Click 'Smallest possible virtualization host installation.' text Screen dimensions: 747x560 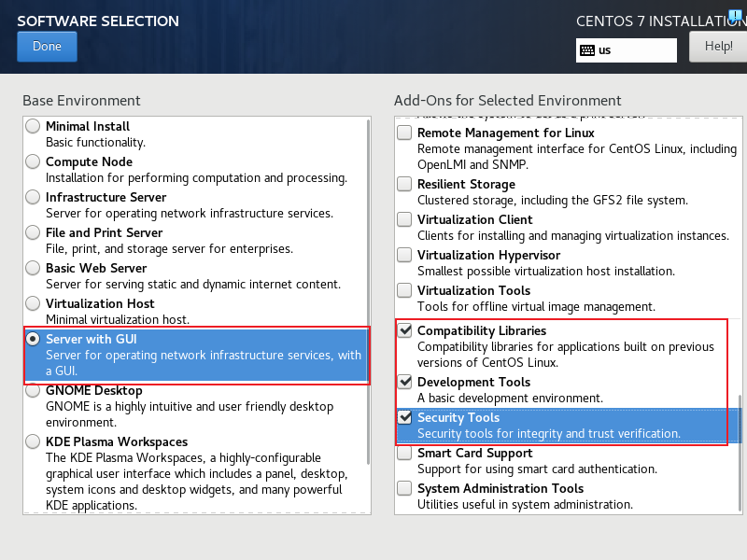tap(546, 272)
